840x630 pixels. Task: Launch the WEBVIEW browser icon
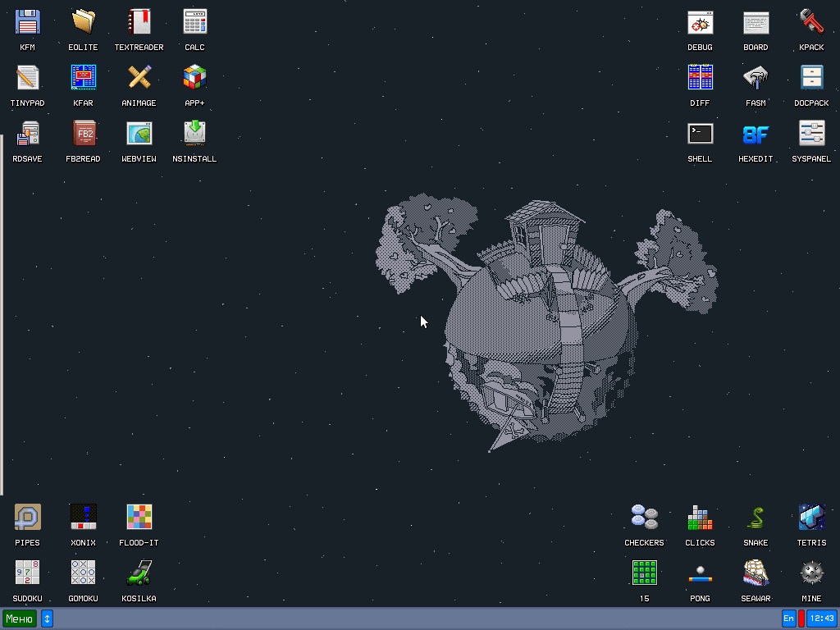139,134
